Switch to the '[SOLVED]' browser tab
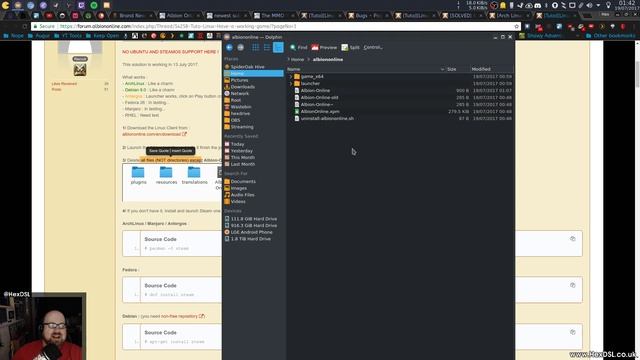 click(462, 16)
